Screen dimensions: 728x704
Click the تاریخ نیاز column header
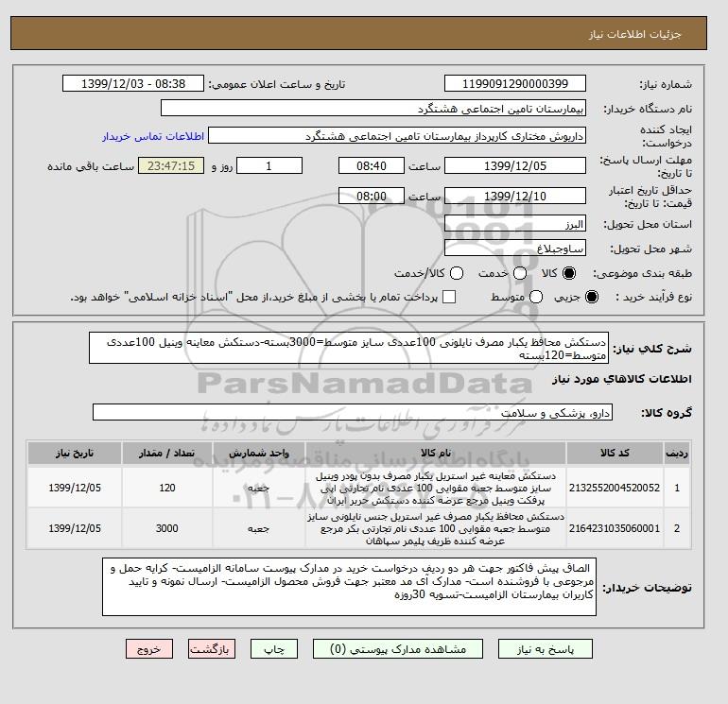click(x=75, y=453)
